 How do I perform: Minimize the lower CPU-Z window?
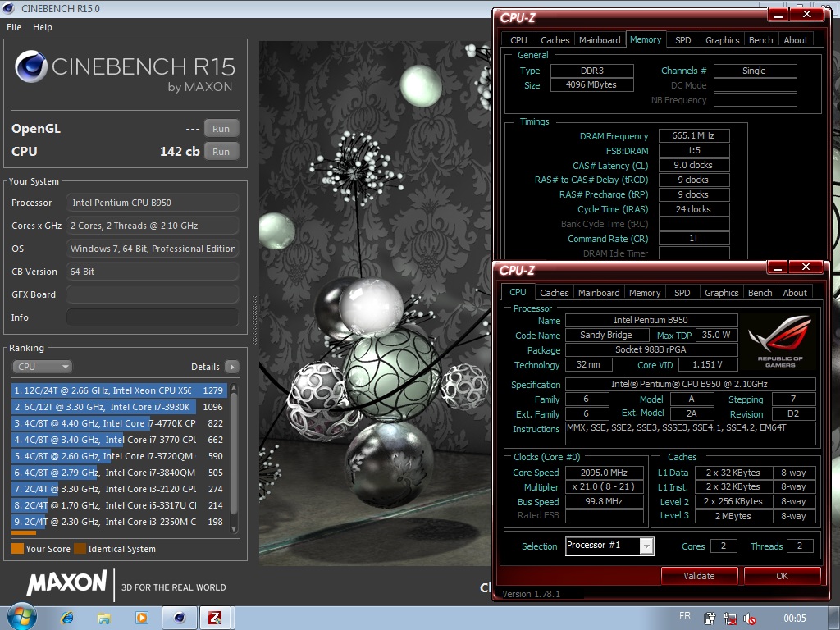point(778,267)
